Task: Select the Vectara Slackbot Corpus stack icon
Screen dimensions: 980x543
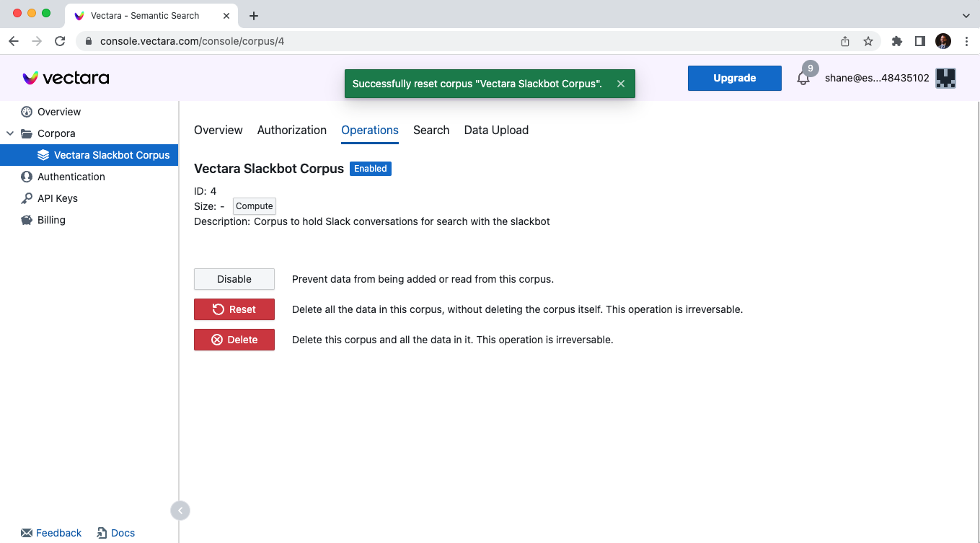Action: [x=43, y=155]
